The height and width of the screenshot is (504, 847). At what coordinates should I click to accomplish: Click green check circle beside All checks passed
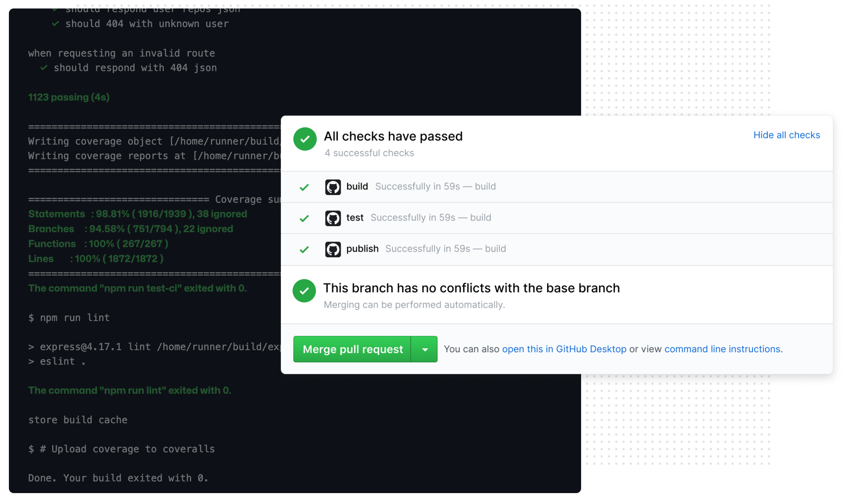point(305,139)
